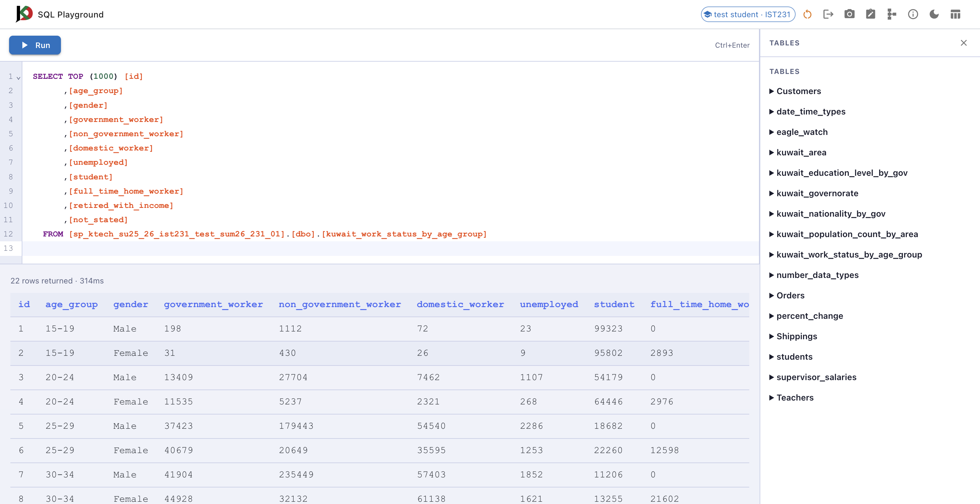This screenshot has width=980, height=504.
Task: Click the test student · IST231 badge
Action: [x=748, y=15]
